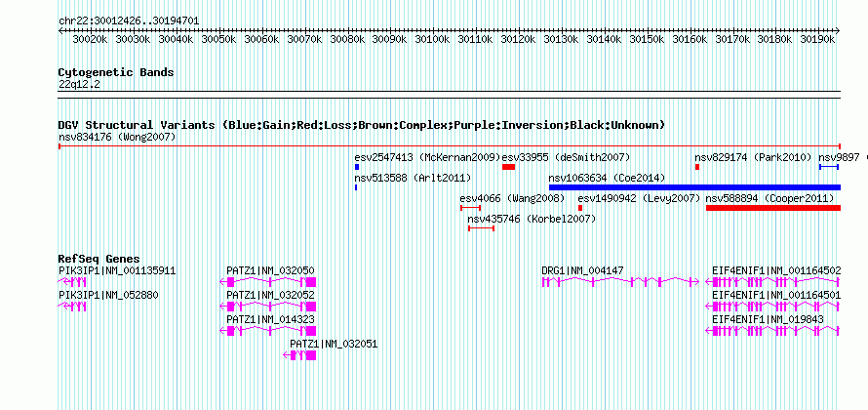Screen dimensions: 868x410
Task: Open PATZ1|NM_032052 gene label
Action: 271,296
